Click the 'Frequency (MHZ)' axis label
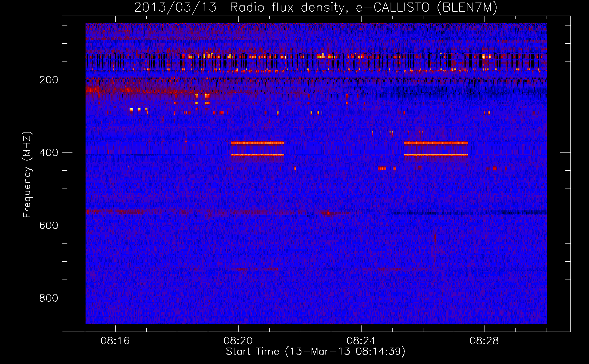This screenshot has height=364, width=589. 27,175
